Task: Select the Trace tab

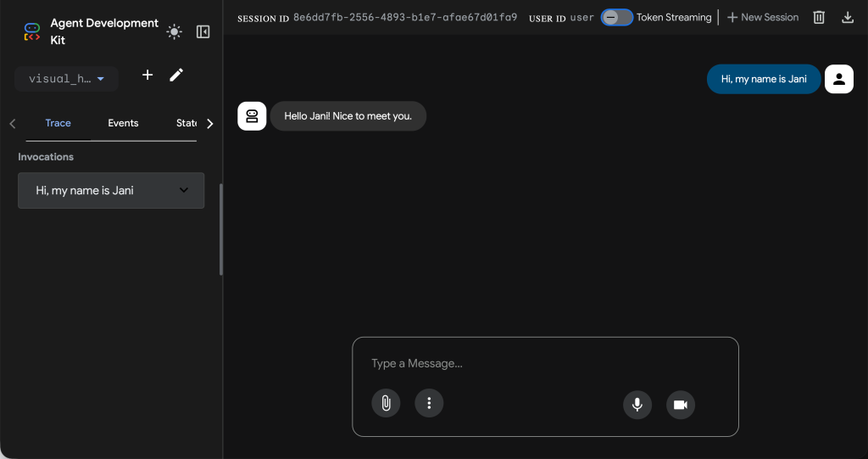Action: [58, 123]
